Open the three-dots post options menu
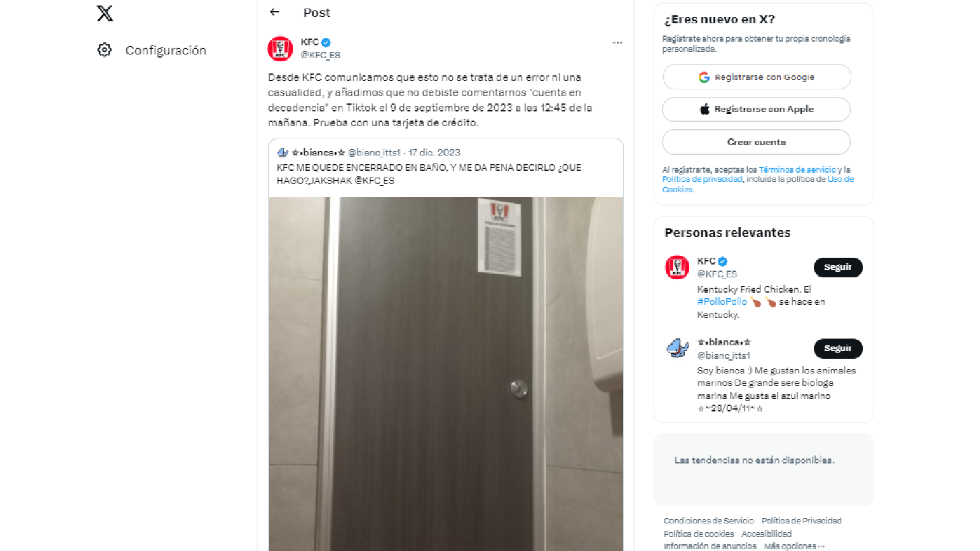Image resolution: width=980 pixels, height=551 pixels. coord(617,42)
